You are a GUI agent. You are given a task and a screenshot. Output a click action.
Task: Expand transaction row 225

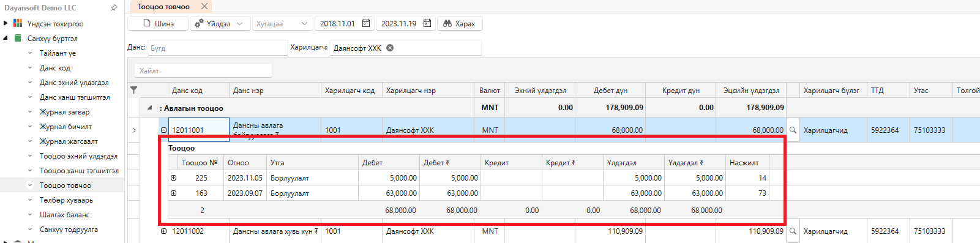coord(174,178)
